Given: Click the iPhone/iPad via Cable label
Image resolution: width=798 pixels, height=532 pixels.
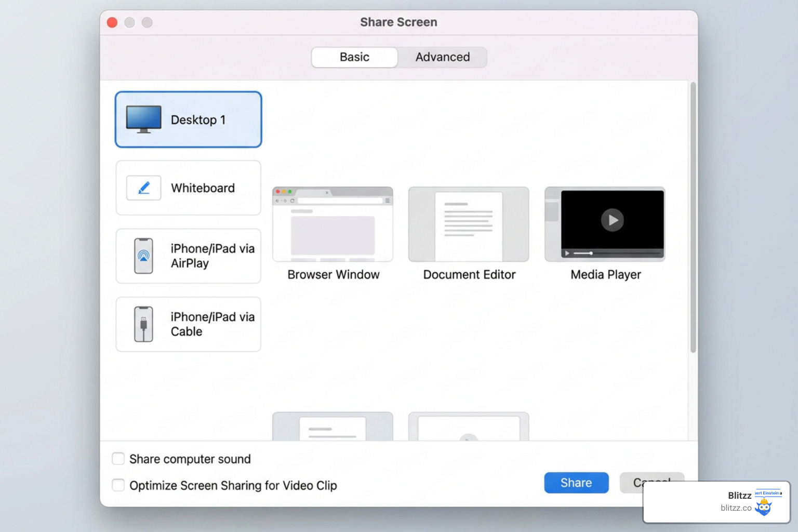Looking at the screenshot, I should tap(212, 324).
